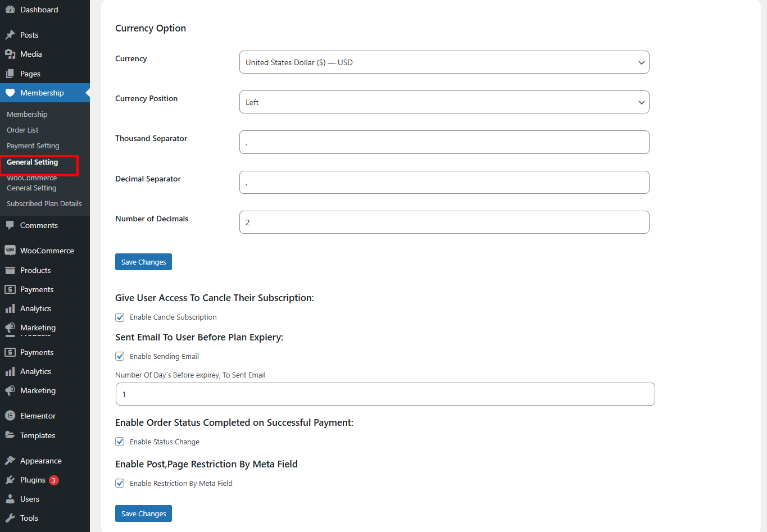Click the Elementor icon in sidebar
Screen dimensions: 767x532
pyautogui.click(x=10, y=416)
